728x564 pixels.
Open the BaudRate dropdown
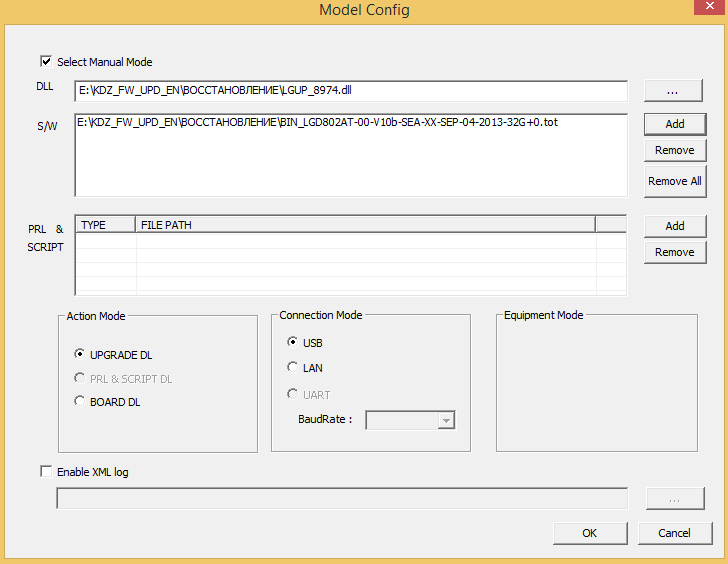(x=446, y=421)
